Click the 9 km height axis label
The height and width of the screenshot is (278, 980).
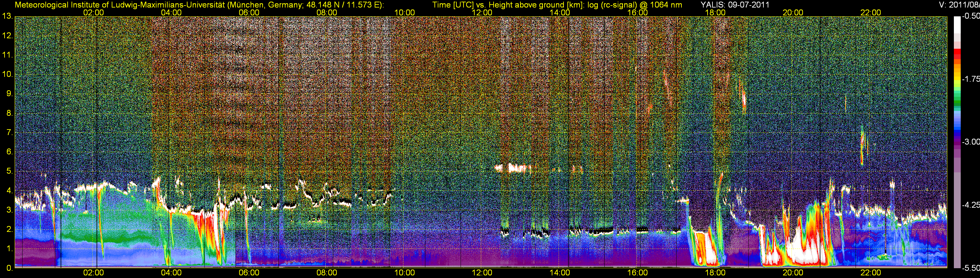pyautogui.click(x=9, y=94)
